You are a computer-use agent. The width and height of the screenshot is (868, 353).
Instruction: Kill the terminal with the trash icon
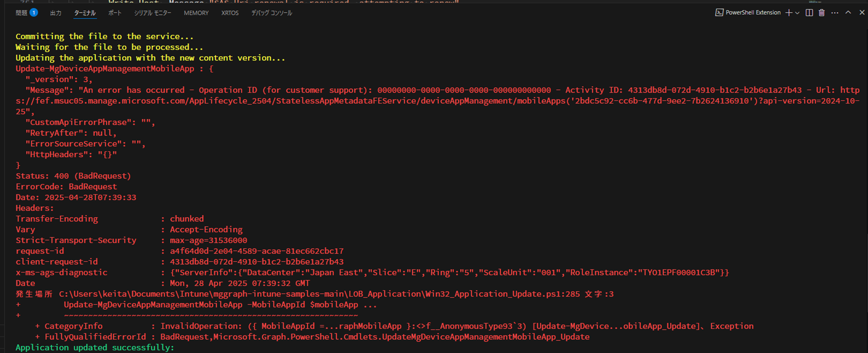tap(821, 13)
